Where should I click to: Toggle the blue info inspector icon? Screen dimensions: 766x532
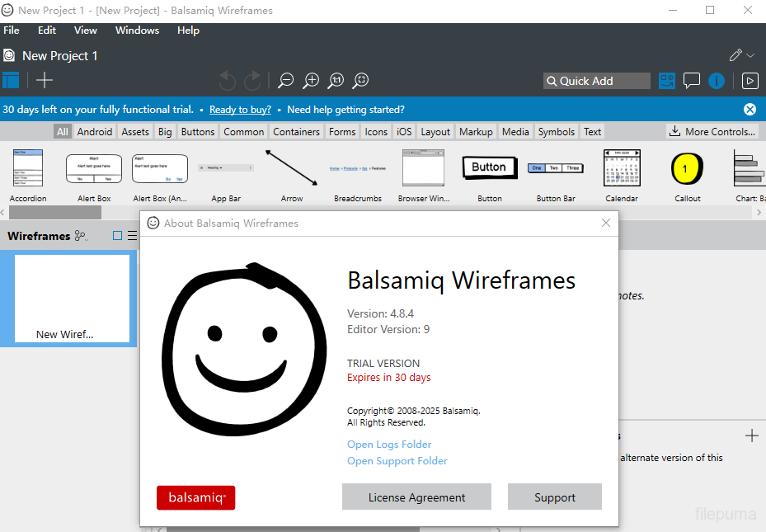[717, 81]
